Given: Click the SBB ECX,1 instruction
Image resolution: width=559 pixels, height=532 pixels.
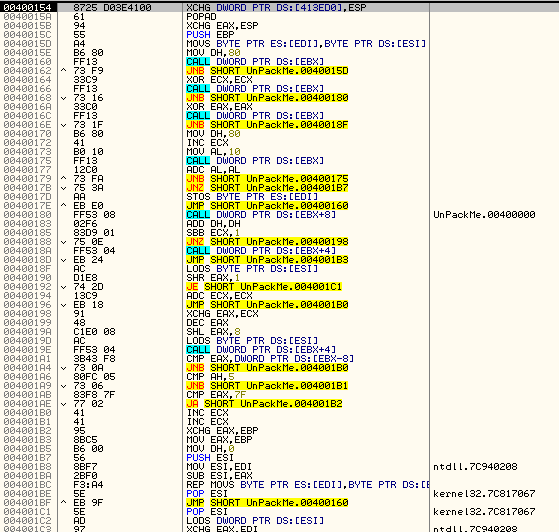Looking at the screenshot, I should point(213,233).
